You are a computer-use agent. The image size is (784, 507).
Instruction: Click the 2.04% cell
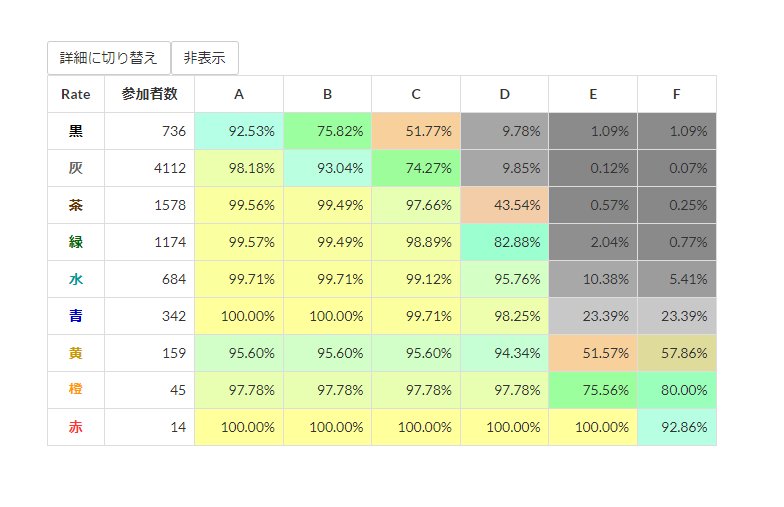(593, 242)
